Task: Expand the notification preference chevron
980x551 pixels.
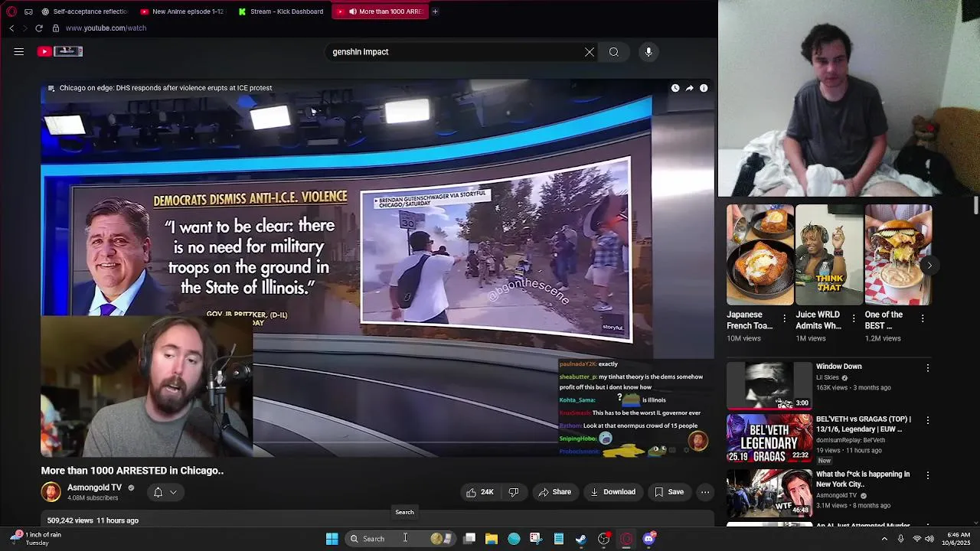Action: [x=174, y=492]
